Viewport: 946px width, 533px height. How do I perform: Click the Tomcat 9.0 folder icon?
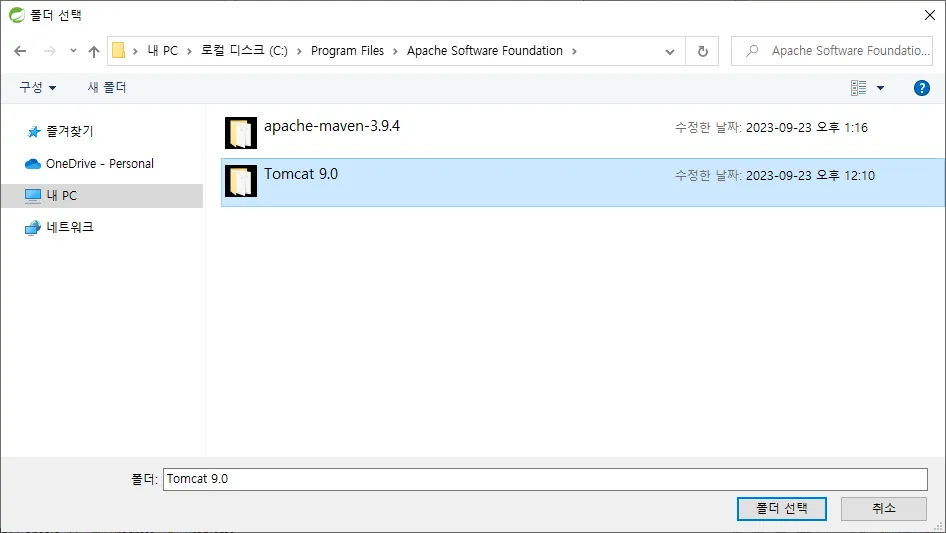pos(241,181)
